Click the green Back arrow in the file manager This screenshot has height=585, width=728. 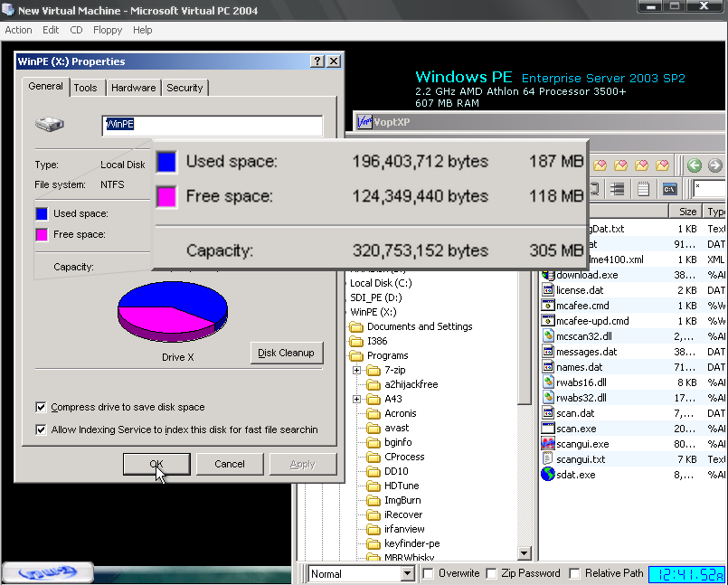click(x=695, y=165)
